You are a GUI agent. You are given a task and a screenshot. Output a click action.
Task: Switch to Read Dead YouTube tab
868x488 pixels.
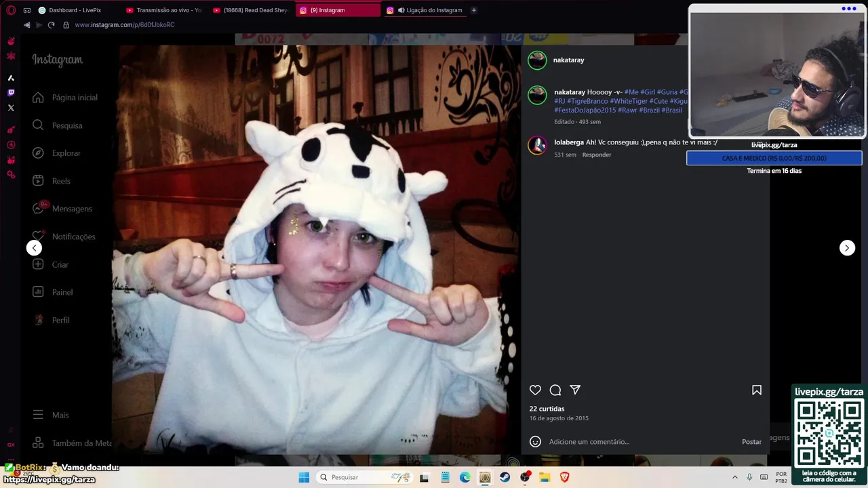click(251, 10)
